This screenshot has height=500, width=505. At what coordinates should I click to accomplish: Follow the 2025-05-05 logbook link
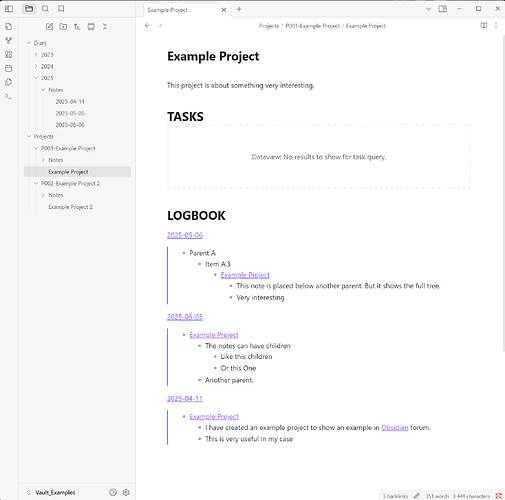point(185,317)
